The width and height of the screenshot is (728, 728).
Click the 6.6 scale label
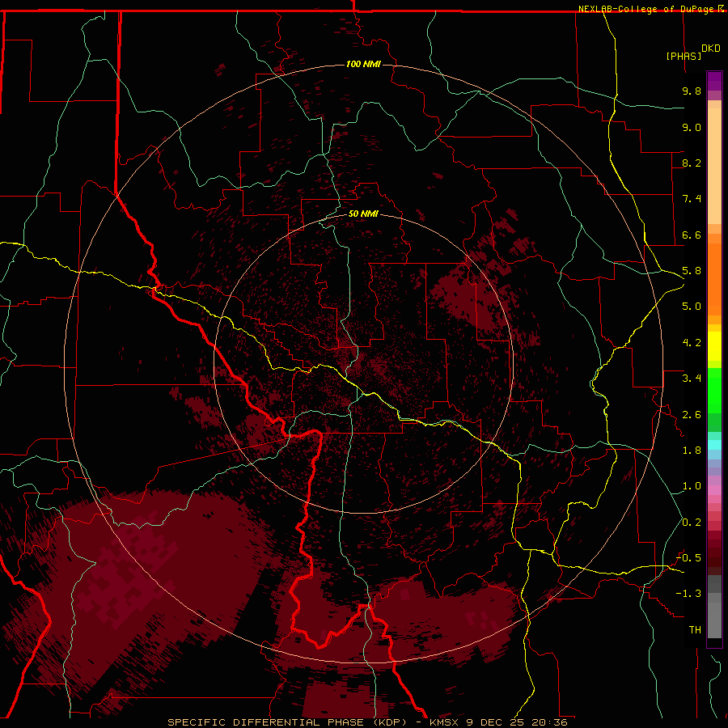coord(692,235)
